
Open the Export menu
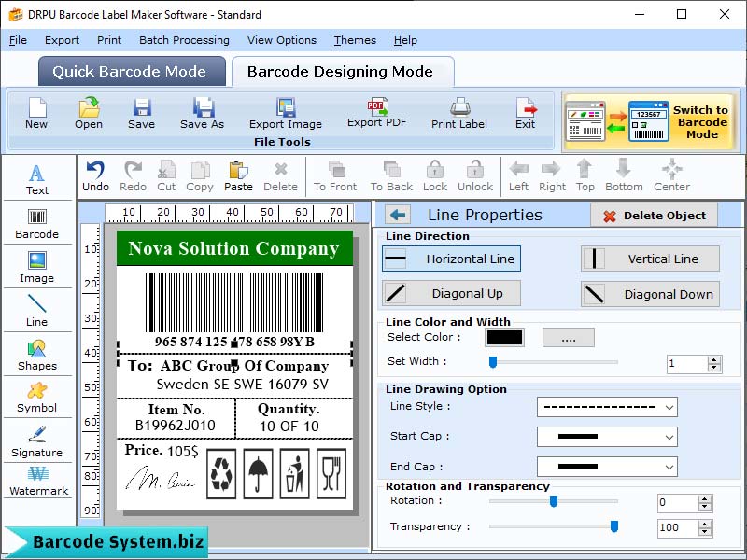62,40
